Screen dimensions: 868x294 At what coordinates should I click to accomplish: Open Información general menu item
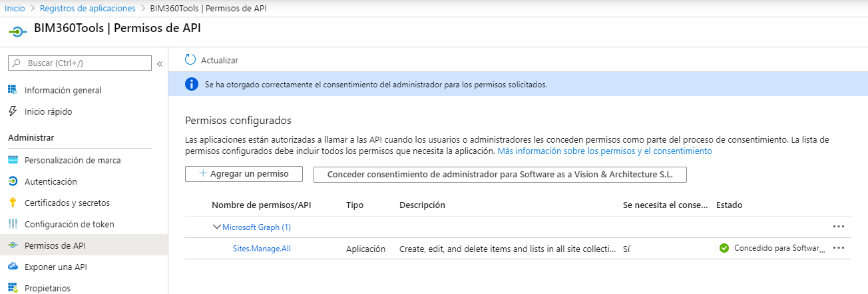[63, 90]
